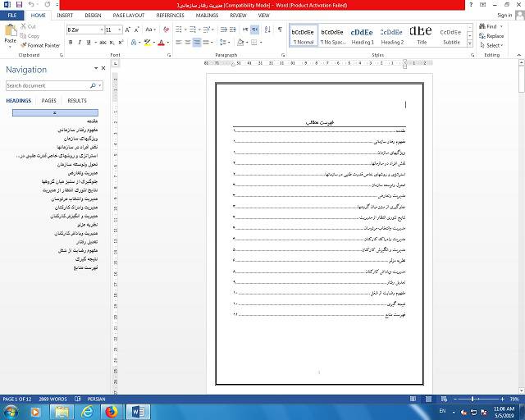
Task: Apply strikethrough formatting
Action: point(103,42)
